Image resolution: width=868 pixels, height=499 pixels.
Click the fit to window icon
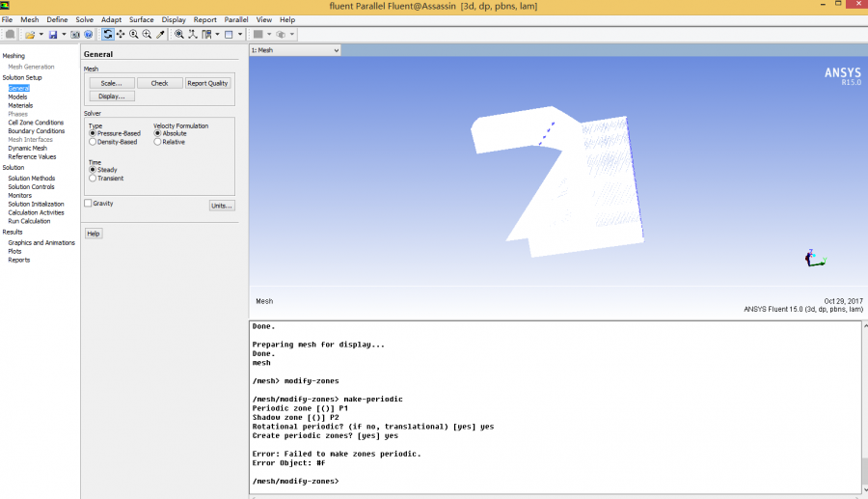(x=178, y=35)
